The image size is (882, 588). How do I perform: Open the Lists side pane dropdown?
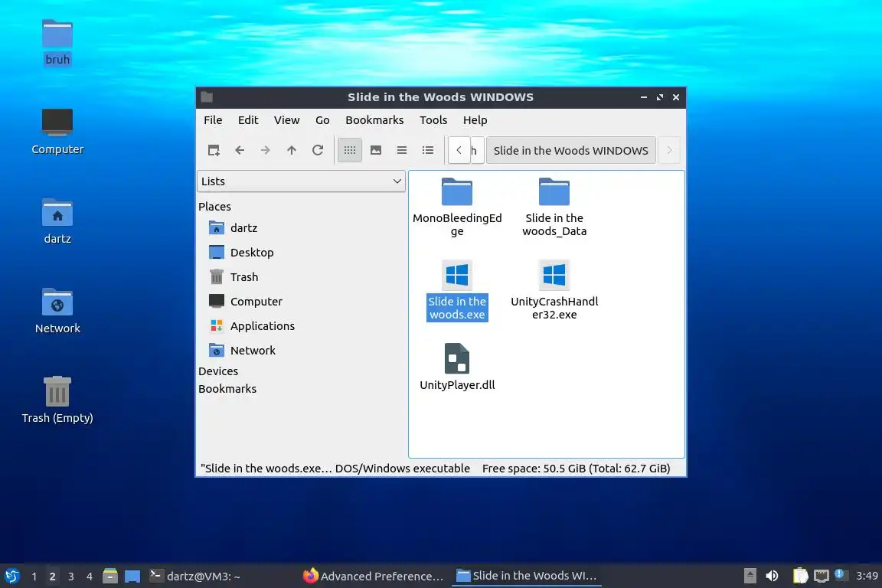302,181
